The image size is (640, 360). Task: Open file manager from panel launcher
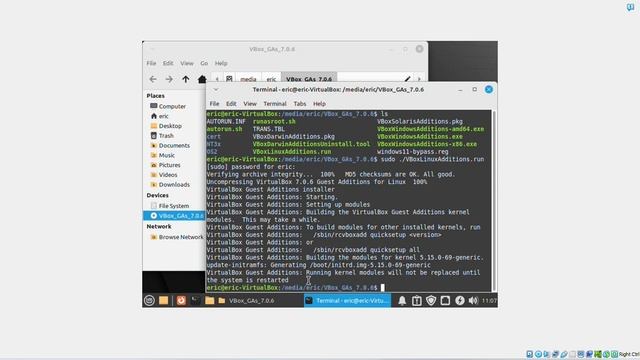click(209, 300)
